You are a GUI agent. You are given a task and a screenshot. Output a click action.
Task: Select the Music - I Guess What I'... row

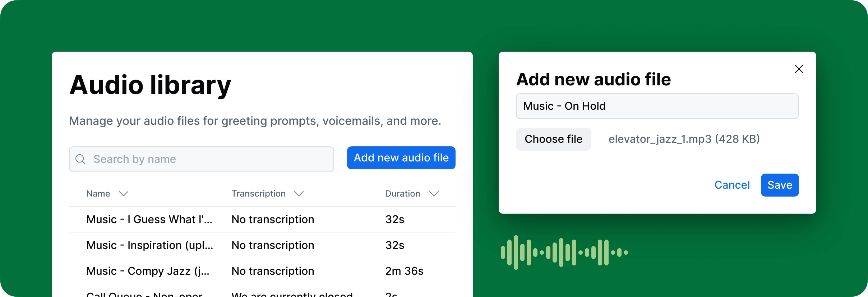click(149, 220)
